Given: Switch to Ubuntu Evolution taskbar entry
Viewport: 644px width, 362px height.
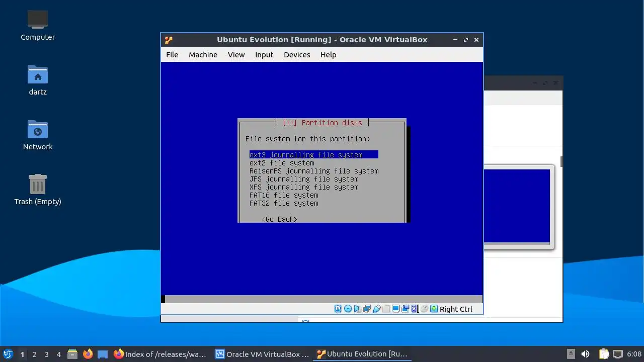Looking at the screenshot, I should tap(363, 354).
